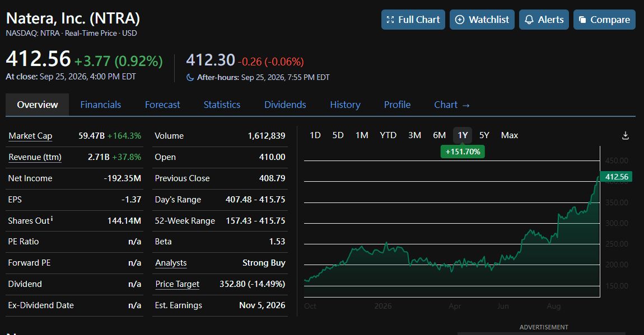Screen dimensions: 644x335
Task: Click the Forward PE label
Action: point(29,263)
